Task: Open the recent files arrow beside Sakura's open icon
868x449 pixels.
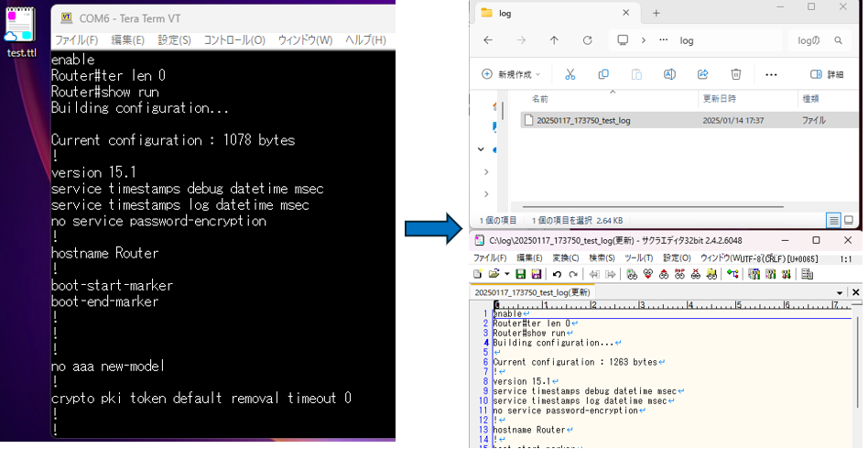Action: [506, 274]
